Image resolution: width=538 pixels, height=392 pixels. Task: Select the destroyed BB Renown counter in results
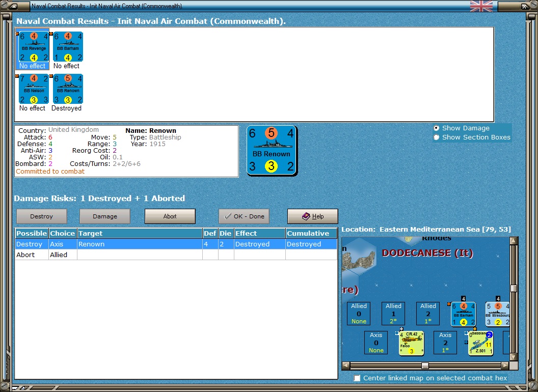68,89
